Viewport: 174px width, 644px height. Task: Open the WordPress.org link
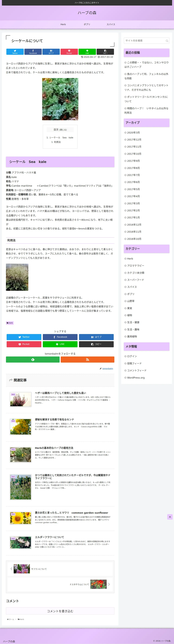pyautogui.click(x=136, y=378)
